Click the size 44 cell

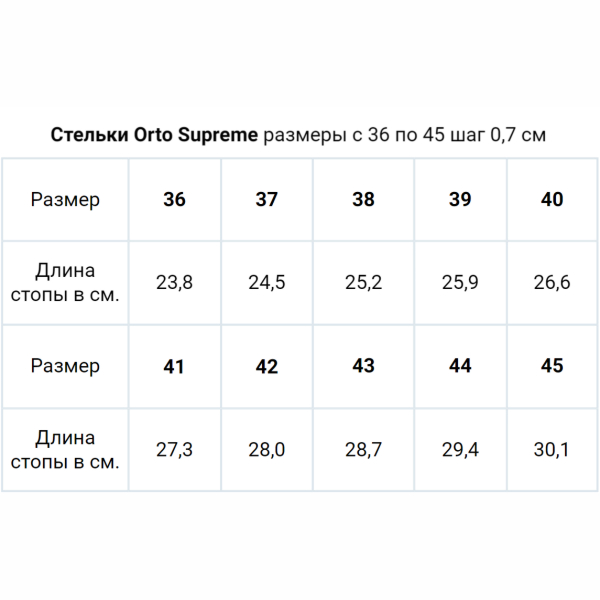[460, 366]
